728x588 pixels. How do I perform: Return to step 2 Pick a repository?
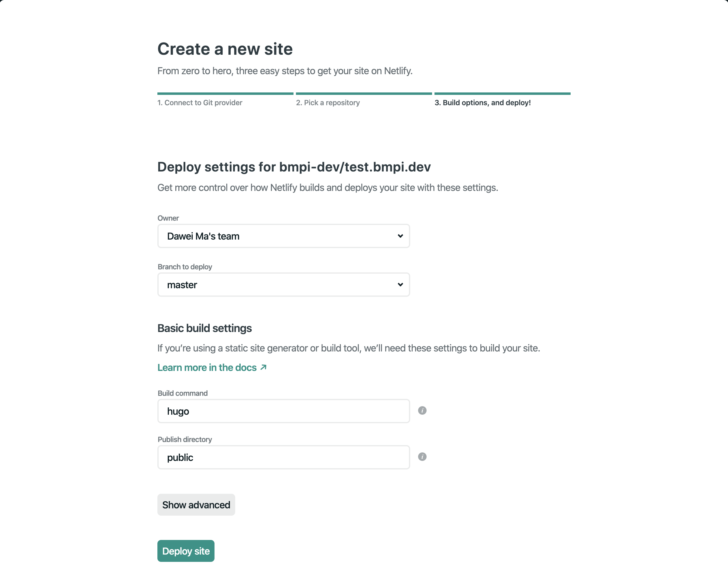coord(328,103)
